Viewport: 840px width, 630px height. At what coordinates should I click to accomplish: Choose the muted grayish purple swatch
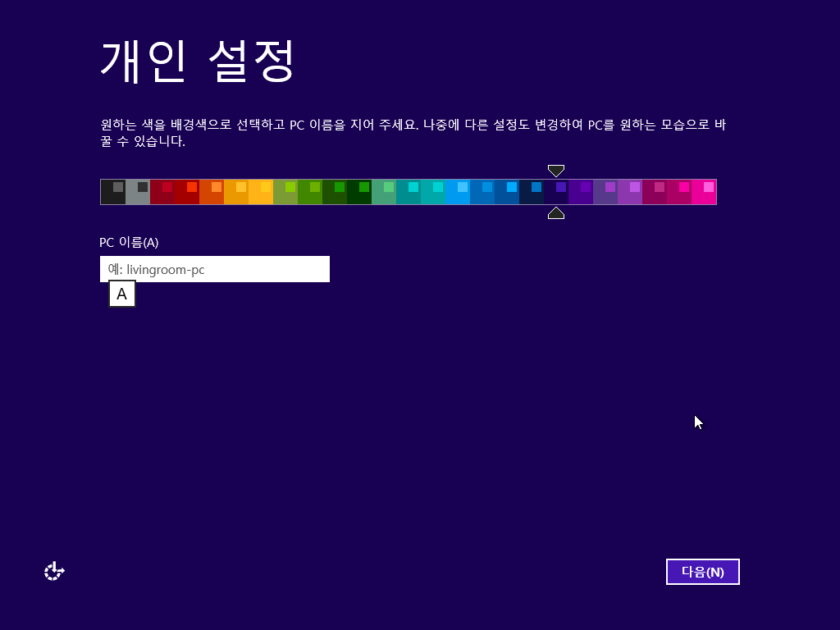pos(606,192)
